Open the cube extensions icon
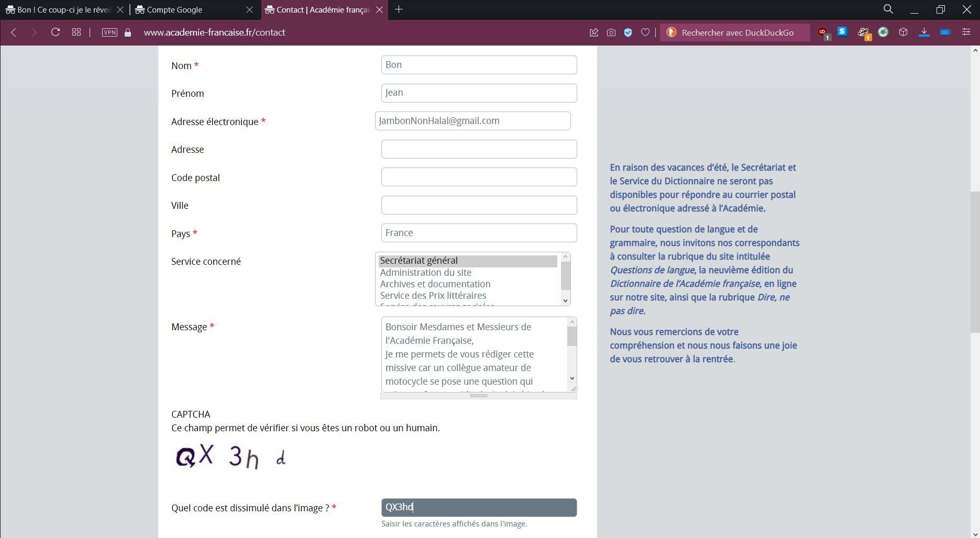Screen dimensions: 980x538 (903, 32)
